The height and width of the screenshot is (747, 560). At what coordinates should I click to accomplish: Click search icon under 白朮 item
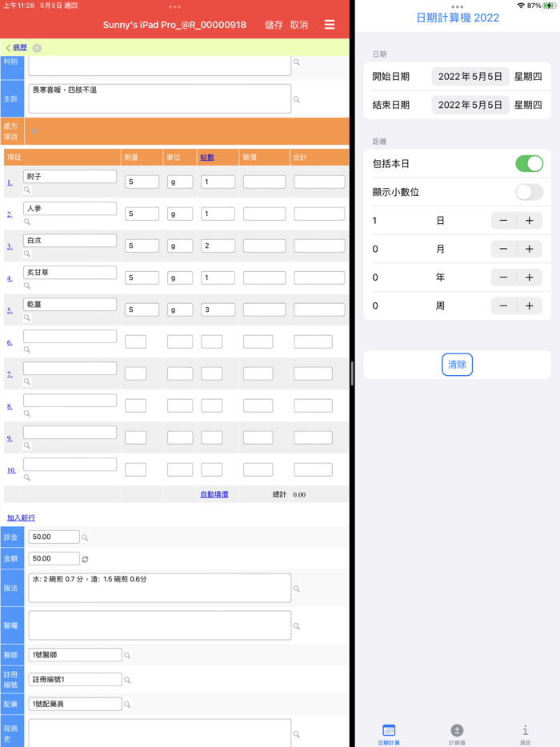[x=27, y=254]
